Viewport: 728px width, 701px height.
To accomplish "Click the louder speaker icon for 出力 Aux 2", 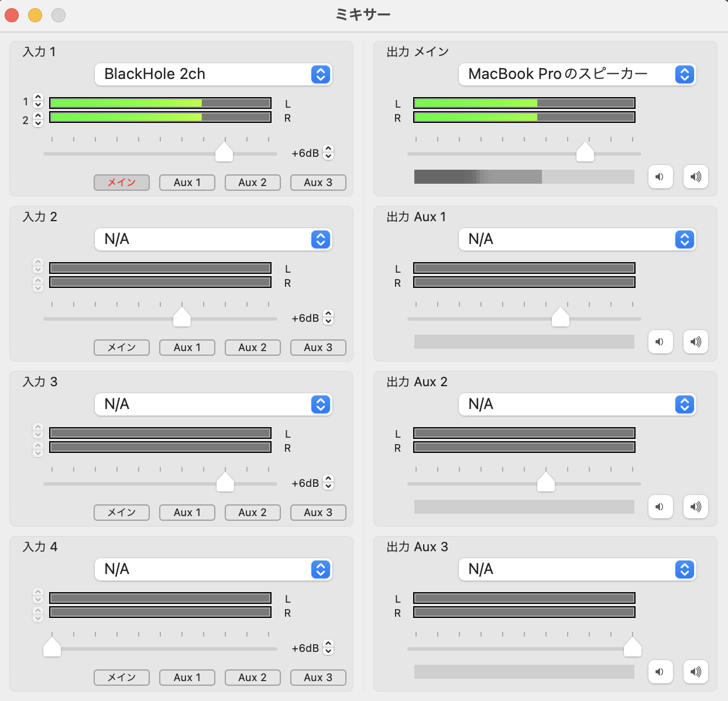I will click(x=696, y=507).
